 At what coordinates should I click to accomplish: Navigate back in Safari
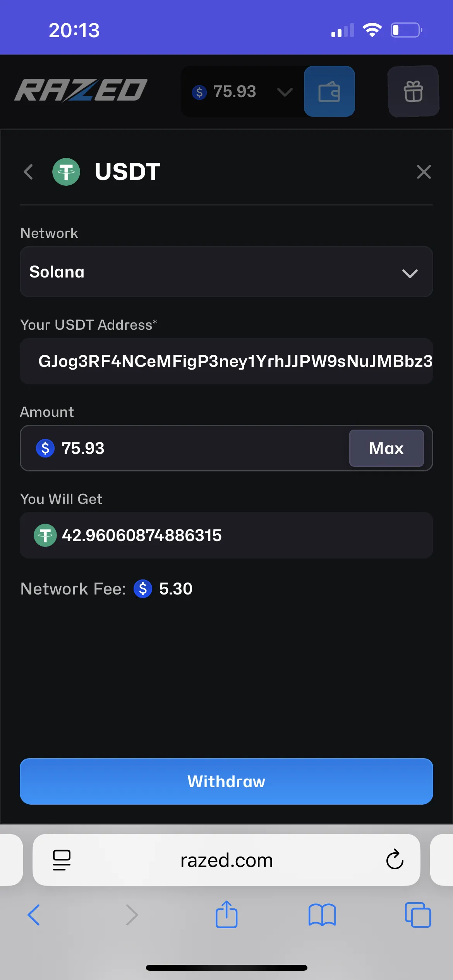34,915
